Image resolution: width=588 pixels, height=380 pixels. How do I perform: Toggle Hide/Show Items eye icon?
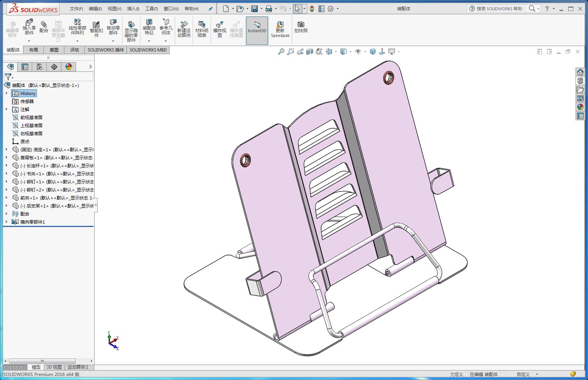coord(358,52)
